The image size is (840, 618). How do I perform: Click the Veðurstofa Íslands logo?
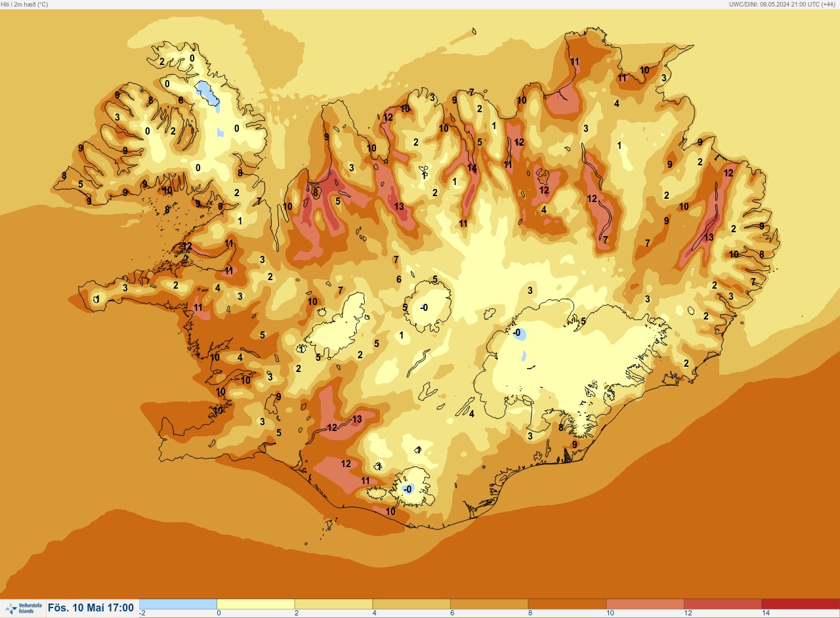[x=23, y=608]
